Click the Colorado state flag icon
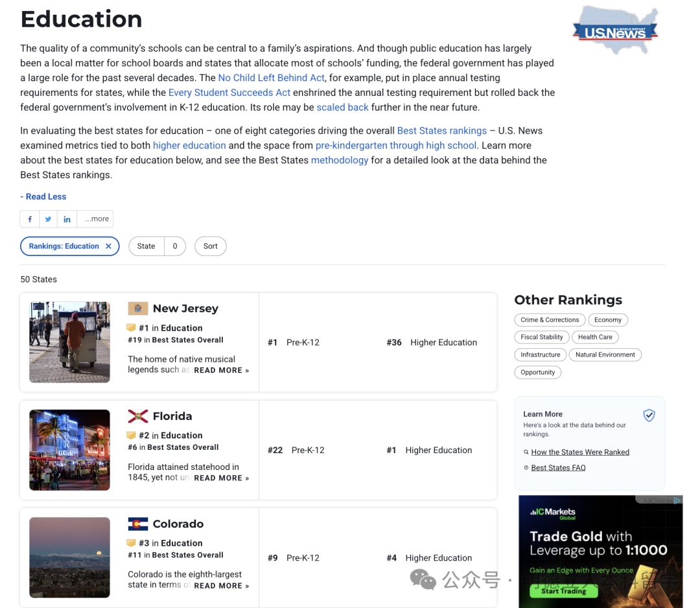The image size is (700, 608). 138,524
